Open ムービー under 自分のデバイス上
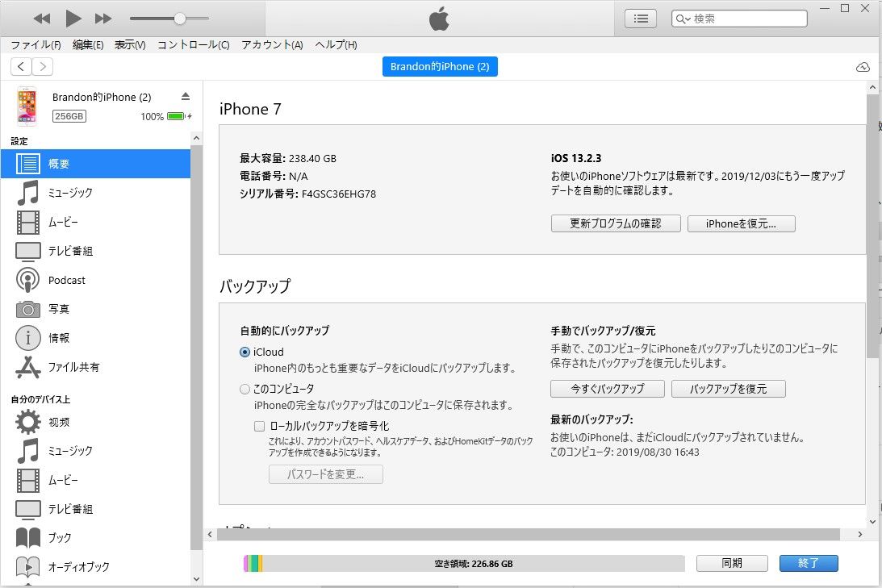This screenshot has height=588, width=882. pos(96,480)
